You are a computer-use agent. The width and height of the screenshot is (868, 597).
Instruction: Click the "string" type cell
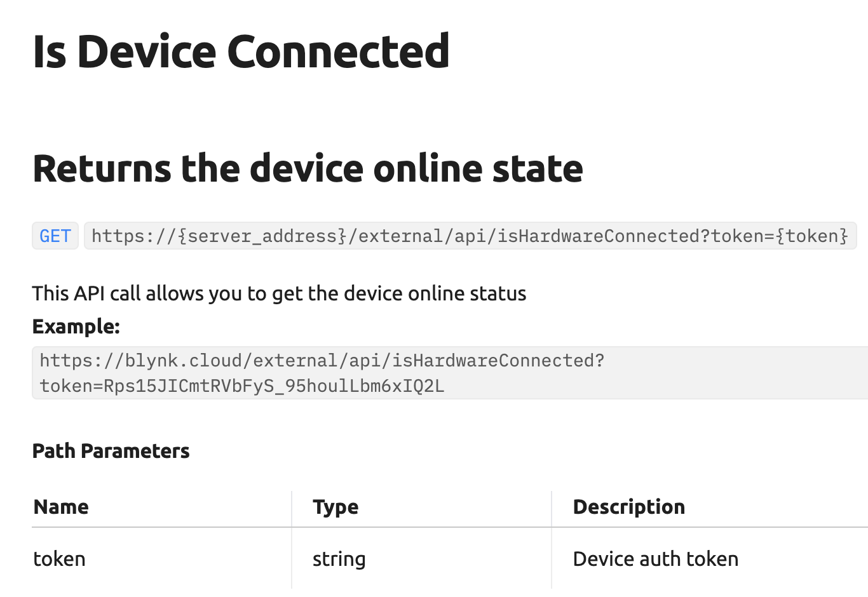339,559
